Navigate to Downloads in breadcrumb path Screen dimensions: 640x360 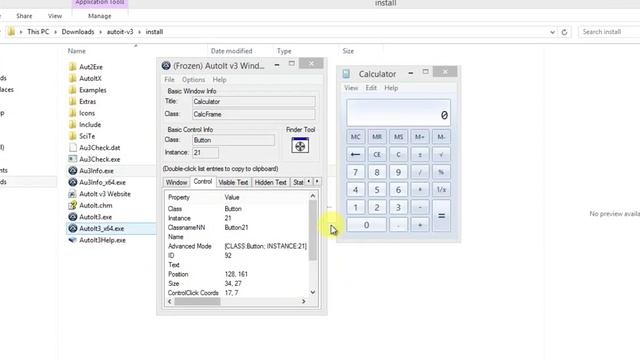(x=78, y=32)
